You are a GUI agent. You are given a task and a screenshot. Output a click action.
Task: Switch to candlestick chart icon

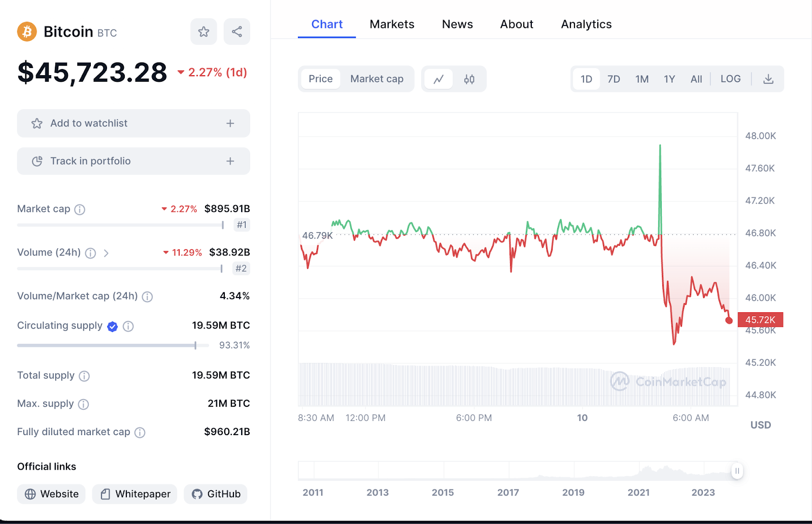point(469,79)
